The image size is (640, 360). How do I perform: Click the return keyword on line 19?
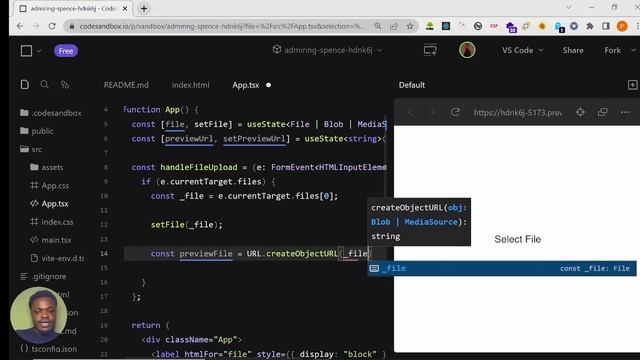146,325
